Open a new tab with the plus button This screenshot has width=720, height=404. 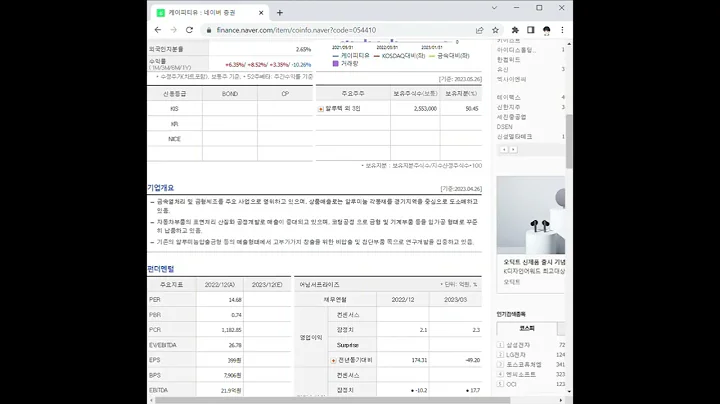pos(280,13)
